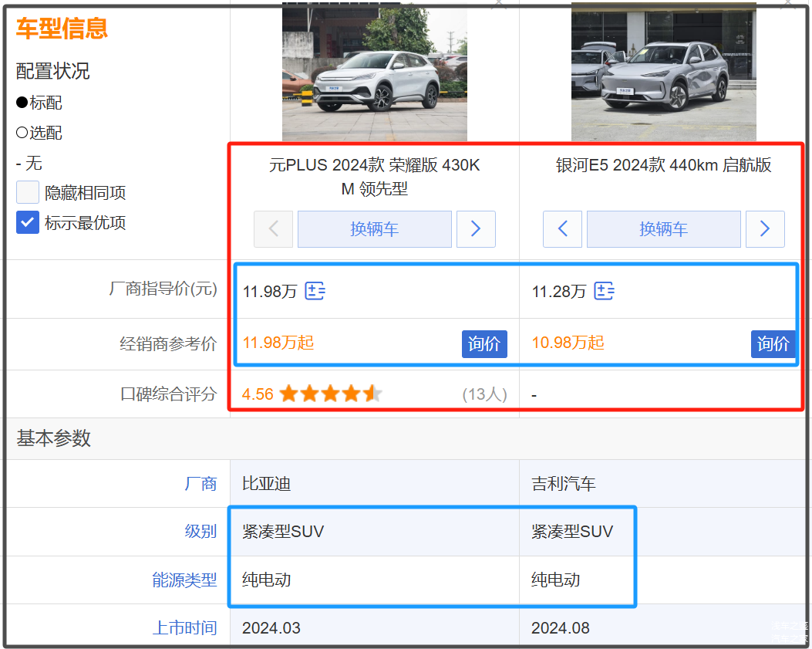Open the 能源类型 parameter link
812x649 pixels.
185,580
